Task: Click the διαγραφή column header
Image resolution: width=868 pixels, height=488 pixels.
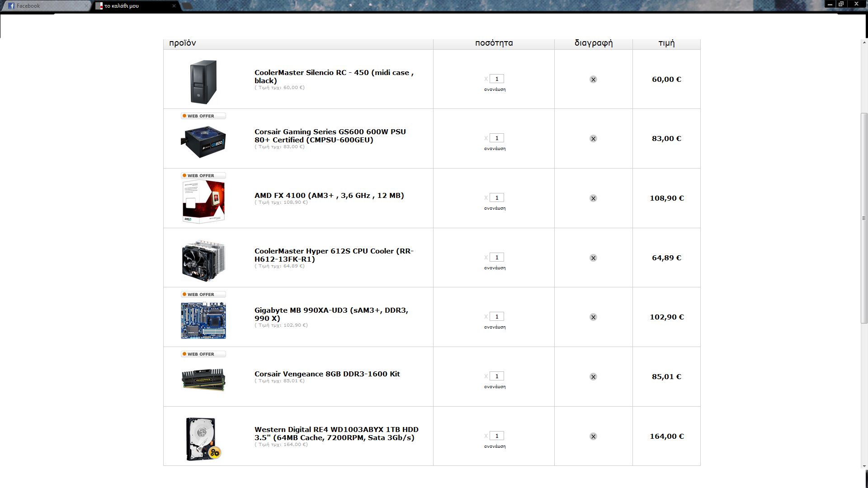Action: pyautogui.click(x=594, y=43)
